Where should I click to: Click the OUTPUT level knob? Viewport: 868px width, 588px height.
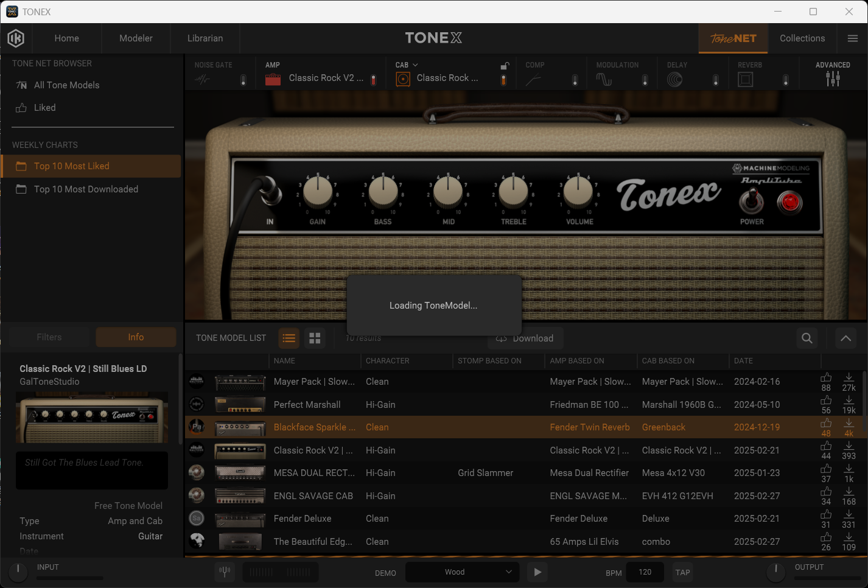point(775,571)
